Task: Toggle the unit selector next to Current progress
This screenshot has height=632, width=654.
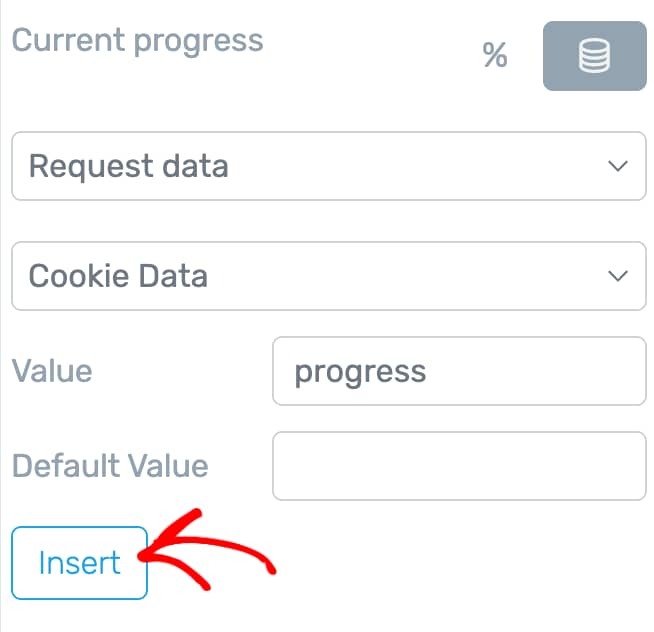Action: (x=495, y=55)
